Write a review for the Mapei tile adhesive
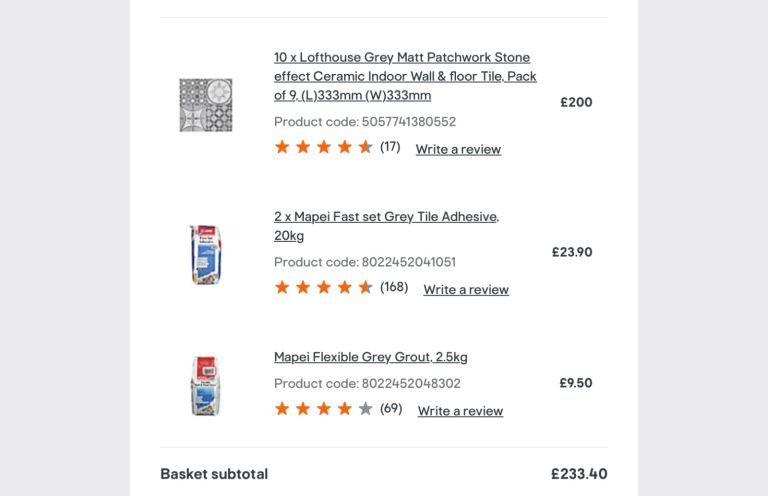 click(466, 290)
